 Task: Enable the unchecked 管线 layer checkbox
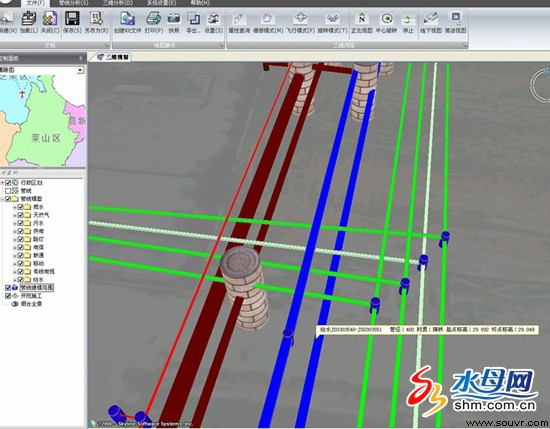(8, 191)
